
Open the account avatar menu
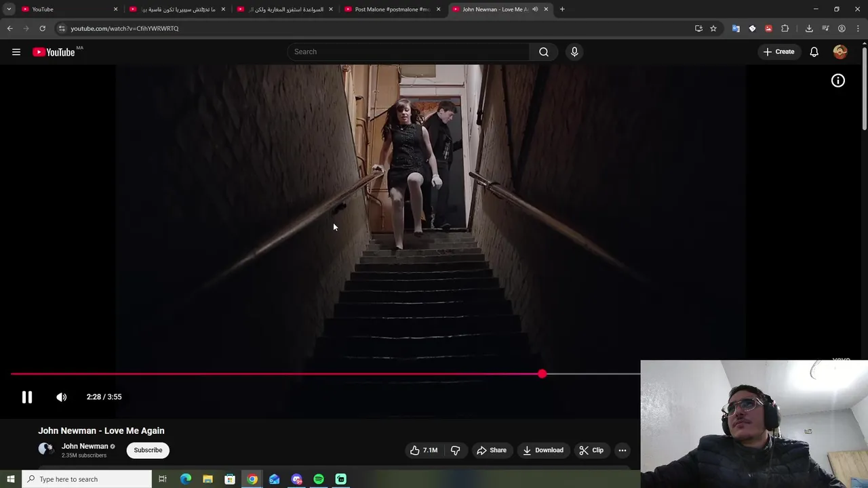coord(840,52)
